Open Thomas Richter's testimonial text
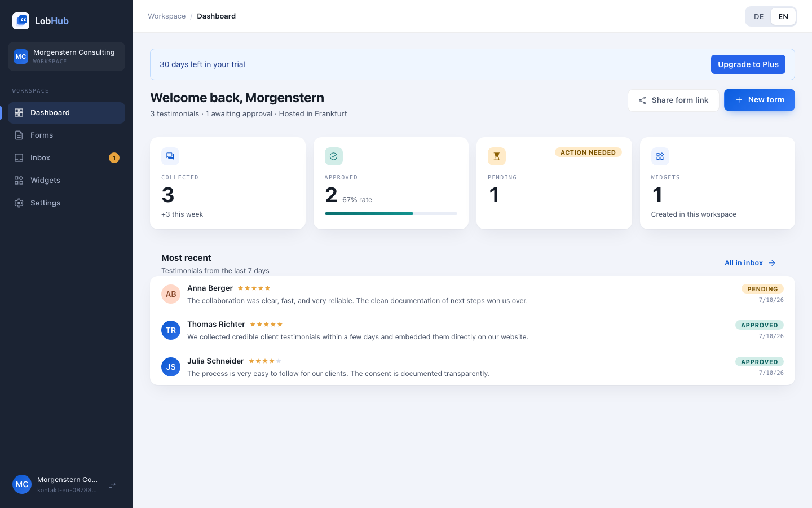The height and width of the screenshot is (508, 812). click(x=358, y=337)
